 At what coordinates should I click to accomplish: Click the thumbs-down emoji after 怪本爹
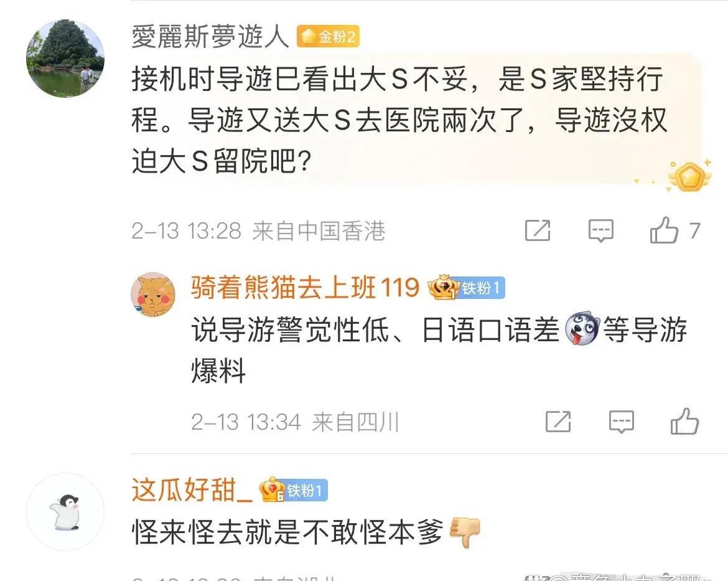[x=465, y=531]
